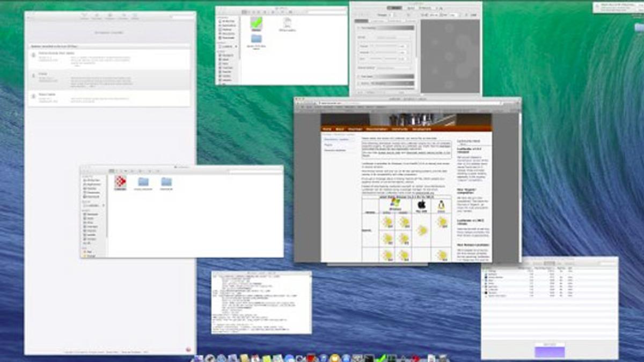Open the blue folder below the checkmark icon
This screenshot has width=644, height=362.
click(257, 40)
